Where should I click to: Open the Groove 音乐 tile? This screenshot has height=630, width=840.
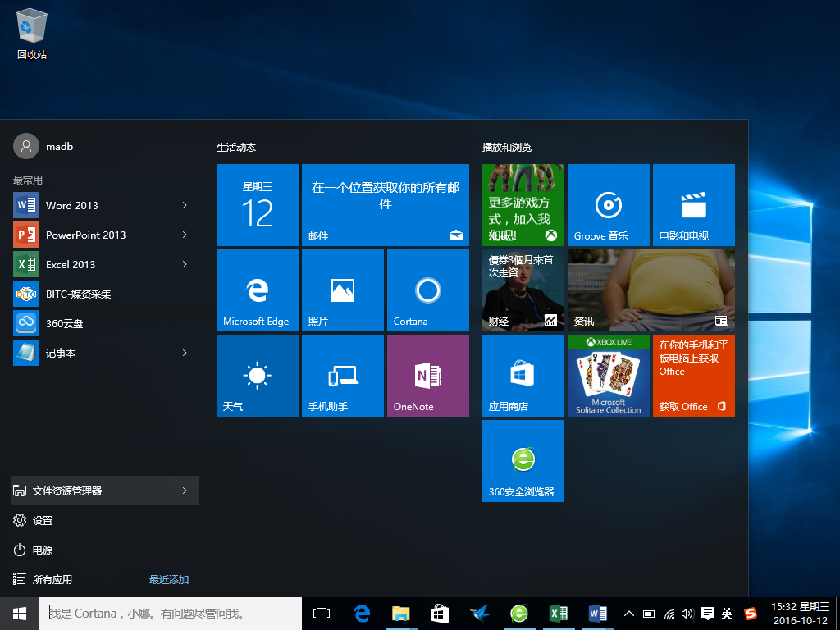tap(608, 204)
